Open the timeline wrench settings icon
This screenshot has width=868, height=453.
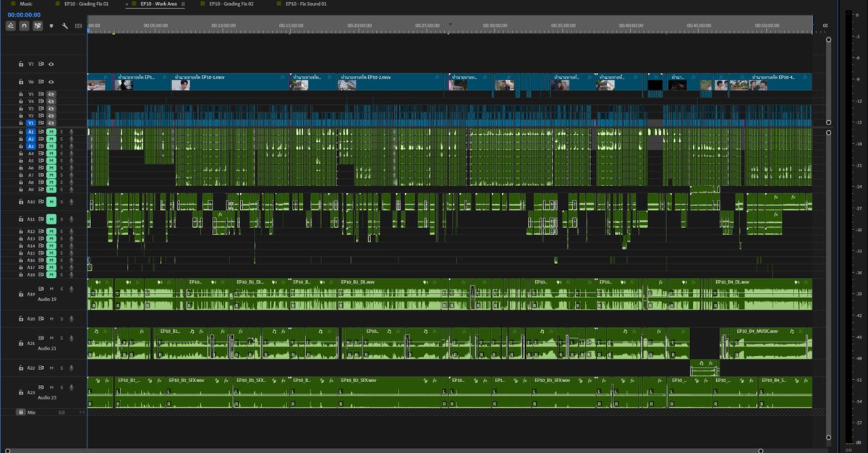point(65,26)
